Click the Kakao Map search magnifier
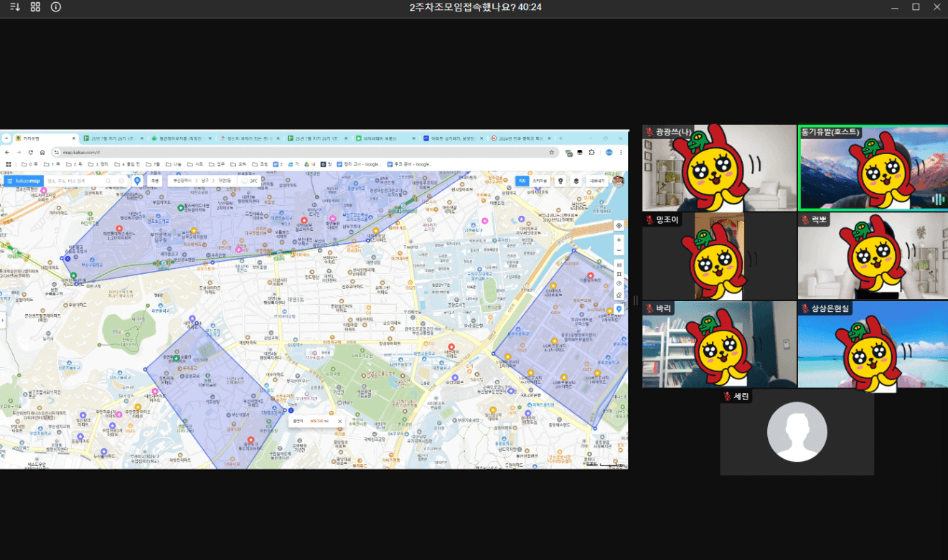The width and height of the screenshot is (948, 560). (108, 181)
